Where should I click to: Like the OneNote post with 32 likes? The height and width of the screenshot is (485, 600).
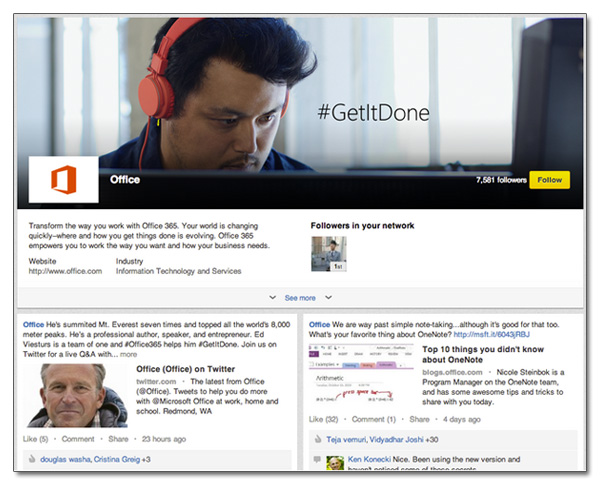pos(324,419)
